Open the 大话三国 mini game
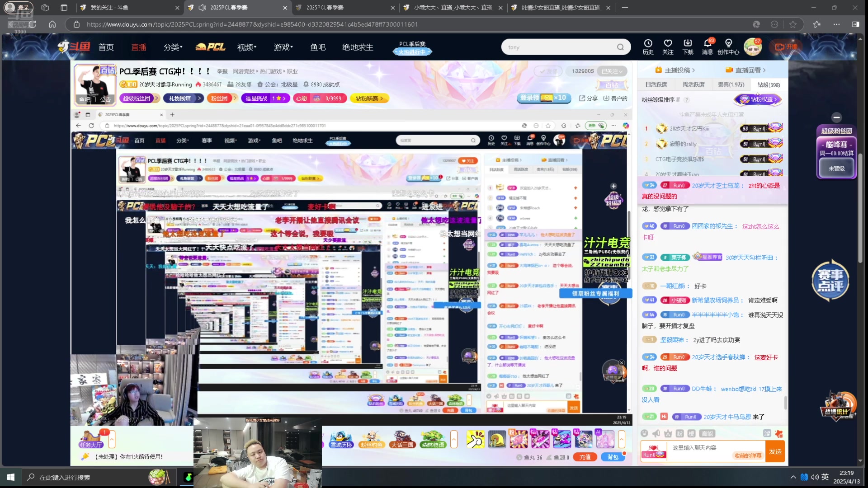The image size is (868, 488). click(x=402, y=439)
